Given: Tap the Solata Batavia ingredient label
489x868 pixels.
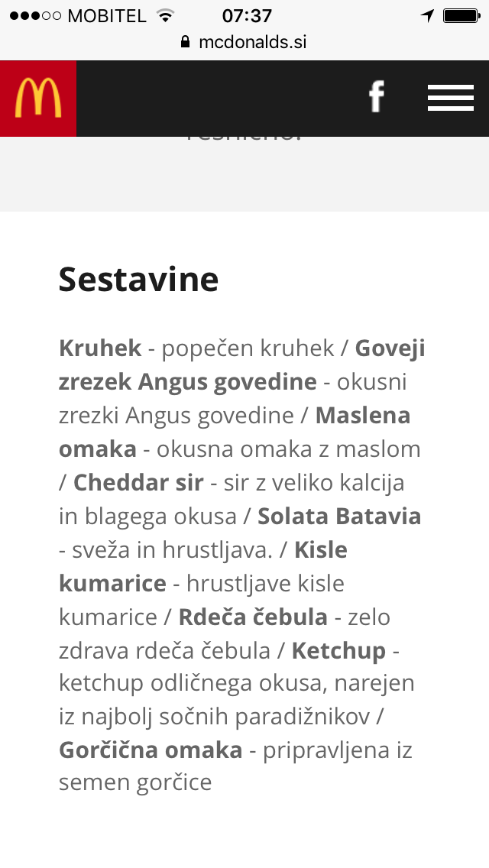Looking at the screenshot, I should click(339, 517).
